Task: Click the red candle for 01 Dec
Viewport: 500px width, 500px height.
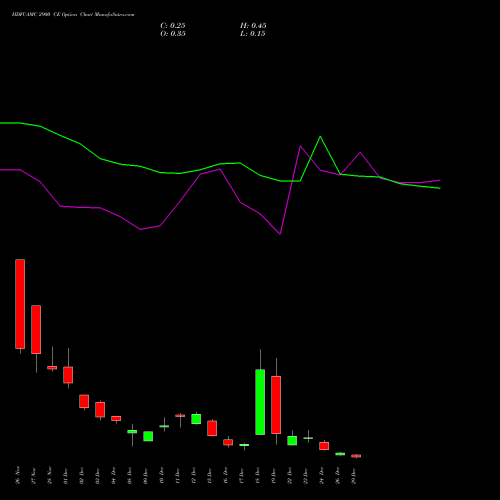Action: click(68, 375)
